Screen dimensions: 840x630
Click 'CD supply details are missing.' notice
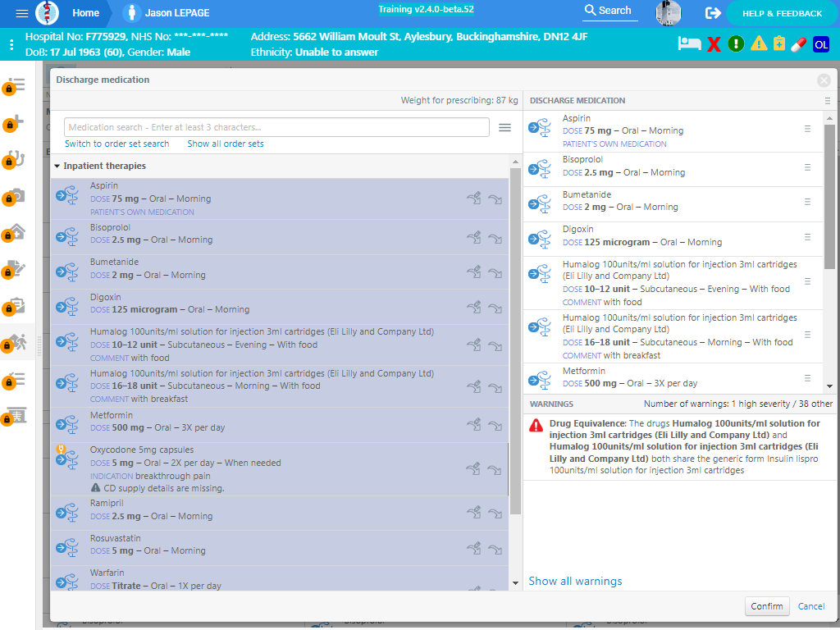[x=164, y=489]
